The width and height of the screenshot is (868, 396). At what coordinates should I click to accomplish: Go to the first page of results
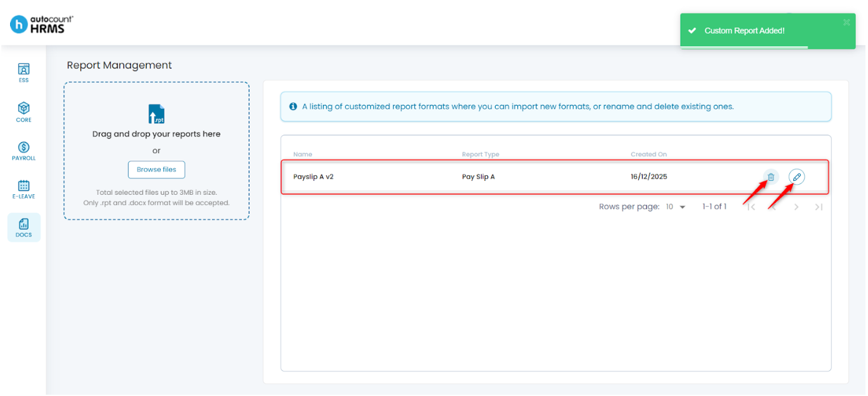tap(751, 207)
